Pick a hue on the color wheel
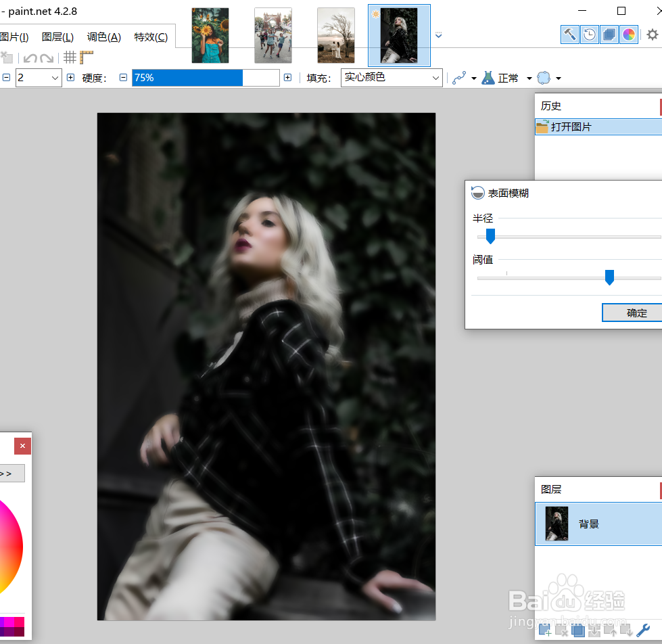 tap(11, 547)
